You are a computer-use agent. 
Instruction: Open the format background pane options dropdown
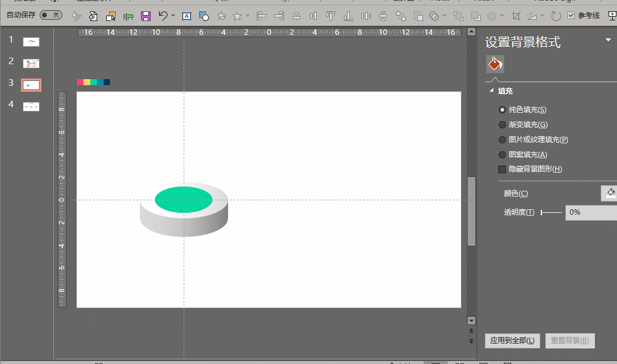(609, 40)
